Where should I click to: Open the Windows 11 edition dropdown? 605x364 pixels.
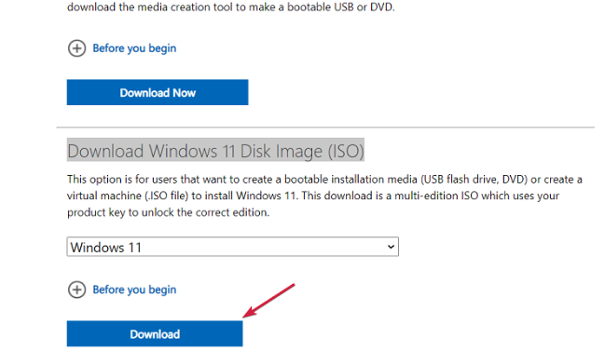(233, 247)
